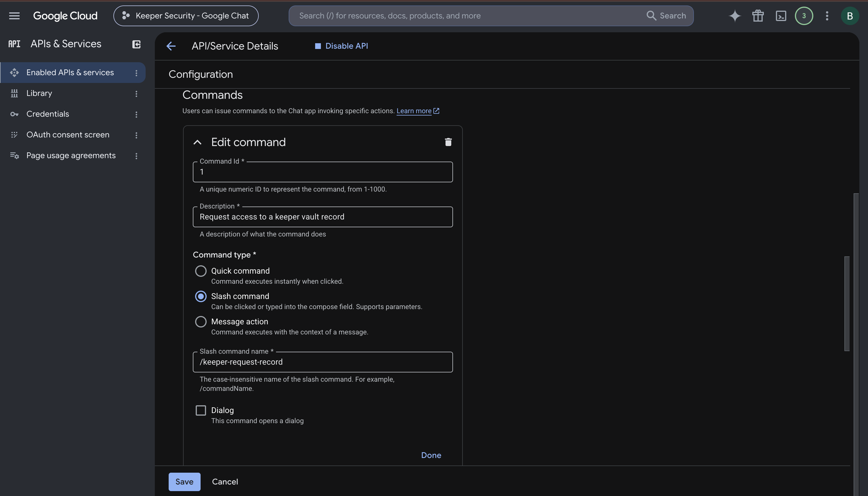Click the Save button
This screenshot has width=868, height=496.
pyautogui.click(x=184, y=481)
